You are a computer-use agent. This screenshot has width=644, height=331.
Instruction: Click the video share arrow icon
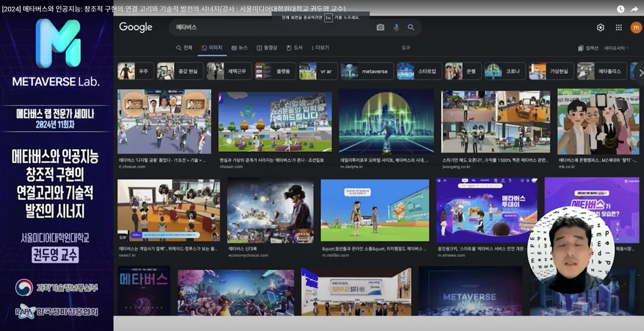point(635,9)
